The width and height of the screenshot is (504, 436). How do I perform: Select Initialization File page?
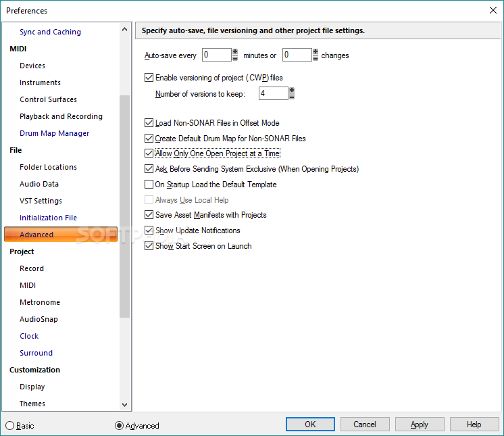click(x=48, y=218)
